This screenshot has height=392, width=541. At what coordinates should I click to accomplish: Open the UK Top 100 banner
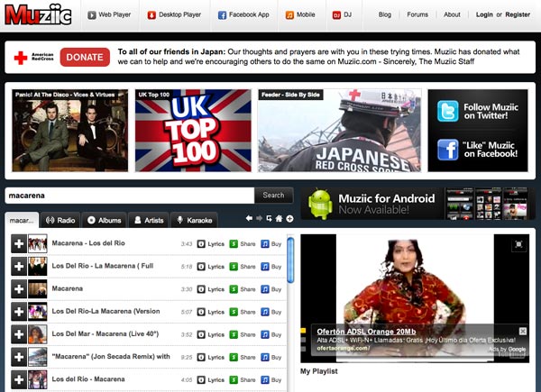click(193, 131)
